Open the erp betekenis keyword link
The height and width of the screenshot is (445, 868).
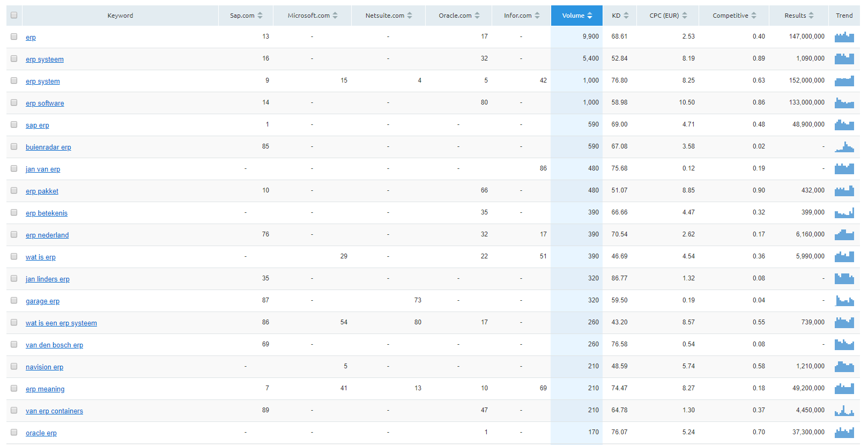tap(47, 213)
